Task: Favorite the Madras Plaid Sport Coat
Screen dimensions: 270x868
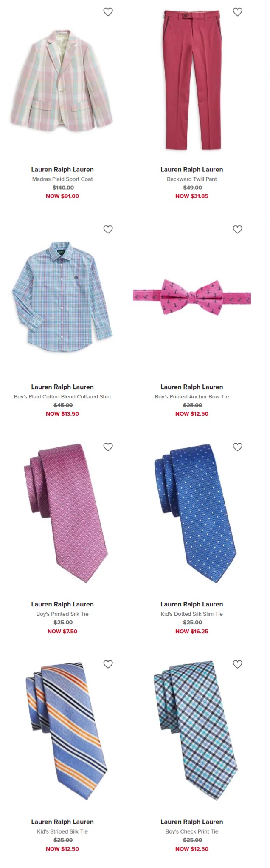Action: tap(108, 12)
